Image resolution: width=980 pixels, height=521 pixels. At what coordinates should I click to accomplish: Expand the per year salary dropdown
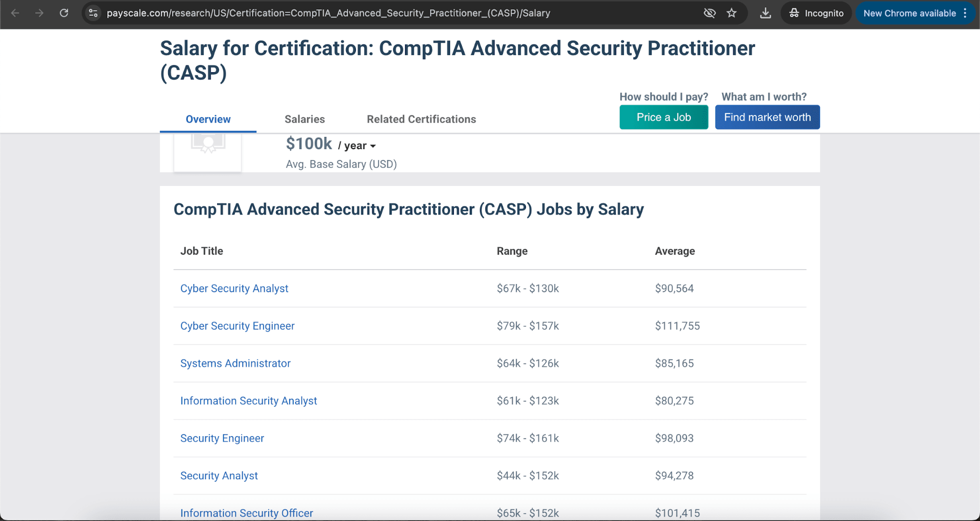click(357, 146)
